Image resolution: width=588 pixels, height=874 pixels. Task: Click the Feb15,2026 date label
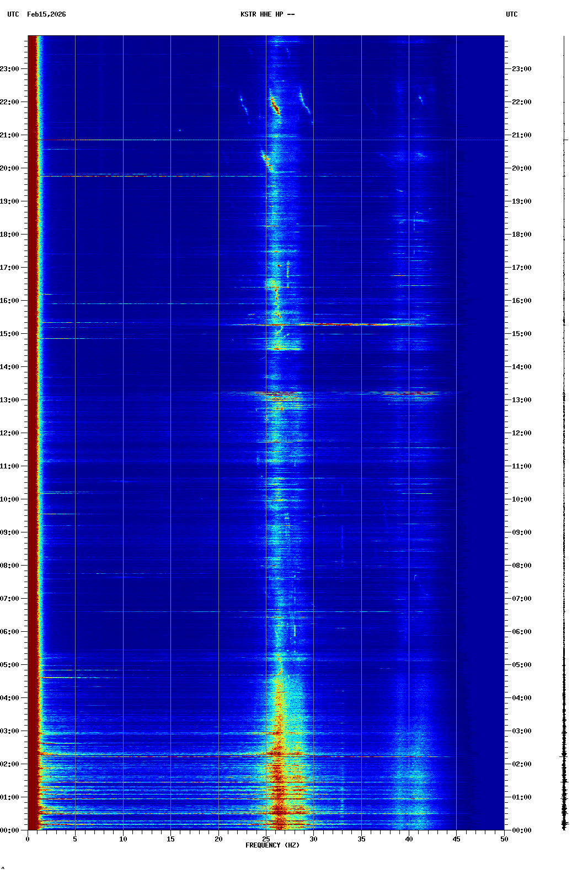point(46,14)
